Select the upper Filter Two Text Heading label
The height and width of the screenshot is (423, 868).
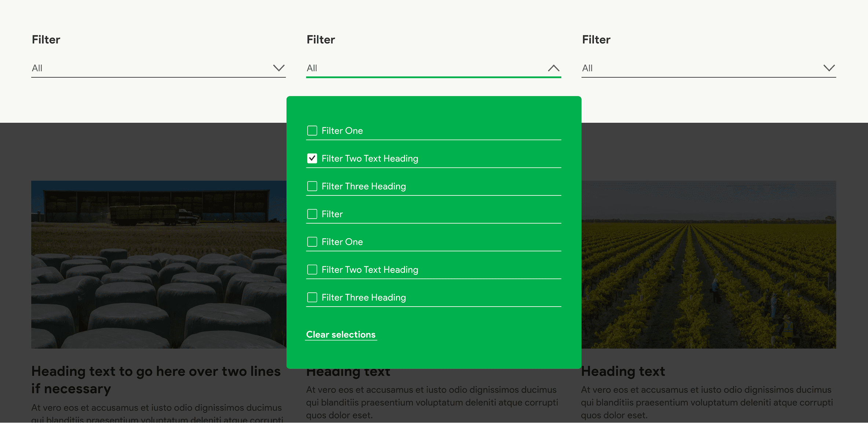click(370, 159)
